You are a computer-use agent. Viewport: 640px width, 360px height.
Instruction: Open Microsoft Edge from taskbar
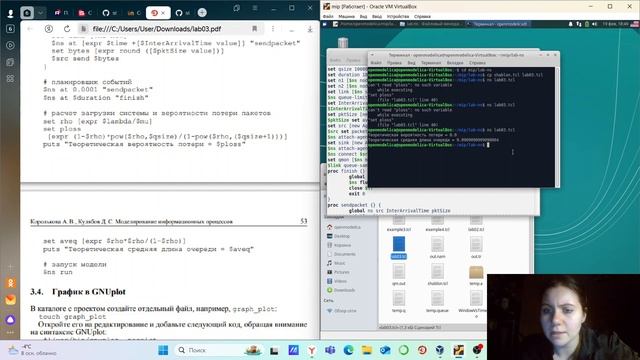pyautogui.click(x=348, y=350)
